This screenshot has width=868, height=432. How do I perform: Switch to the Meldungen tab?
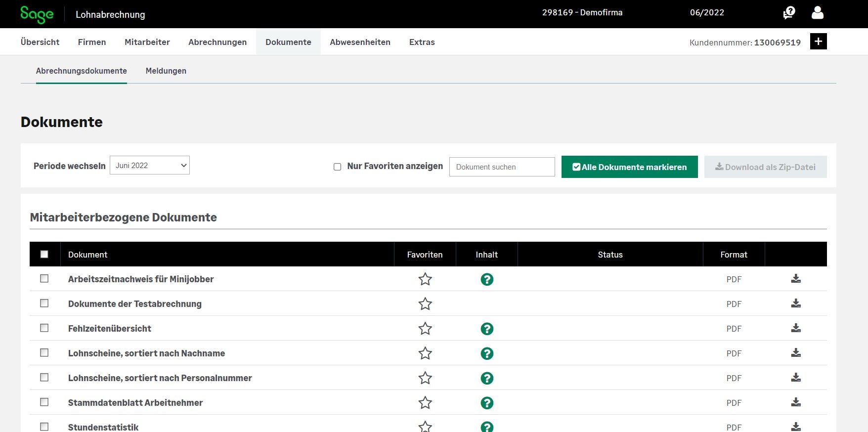point(166,71)
